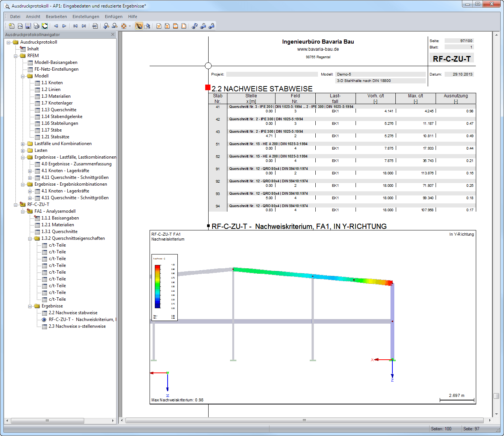Image resolution: width=504 pixels, height=436 pixels.
Task: Go to the next page with right arrow
Action: pyautogui.click(x=64, y=26)
